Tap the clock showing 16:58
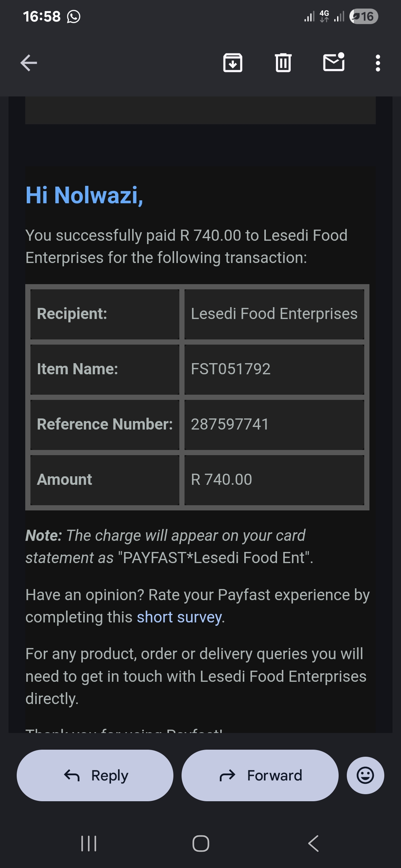Image resolution: width=401 pixels, height=868 pixels. click(x=42, y=16)
